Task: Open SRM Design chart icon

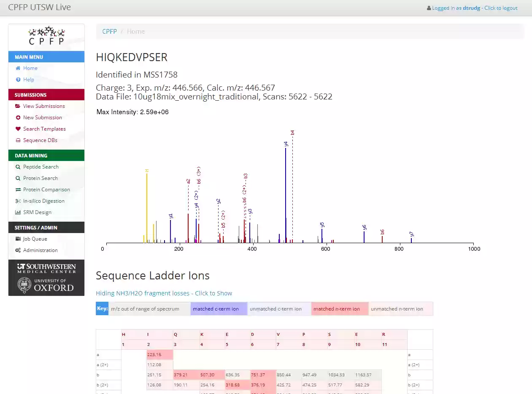Action: click(x=18, y=212)
